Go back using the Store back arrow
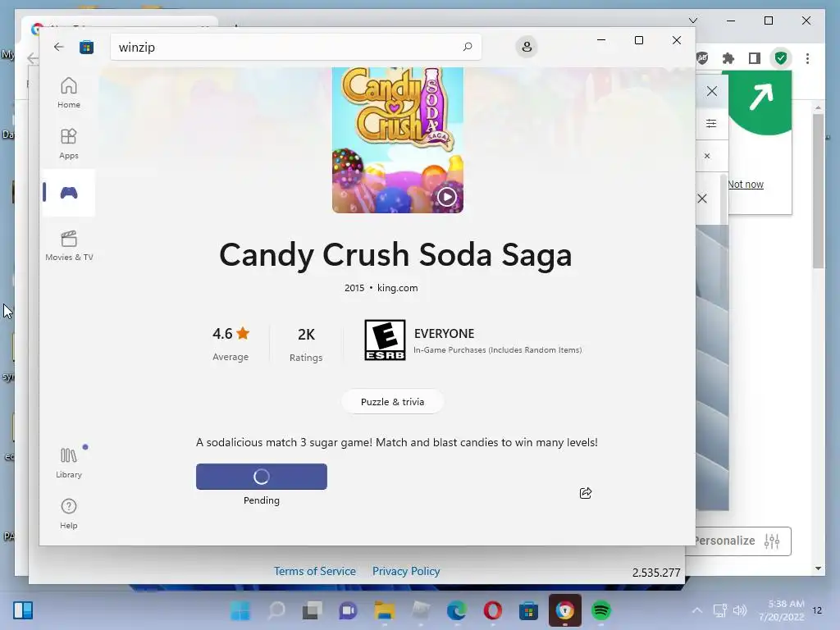This screenshot has height=630, width=840. click(58, 47)
